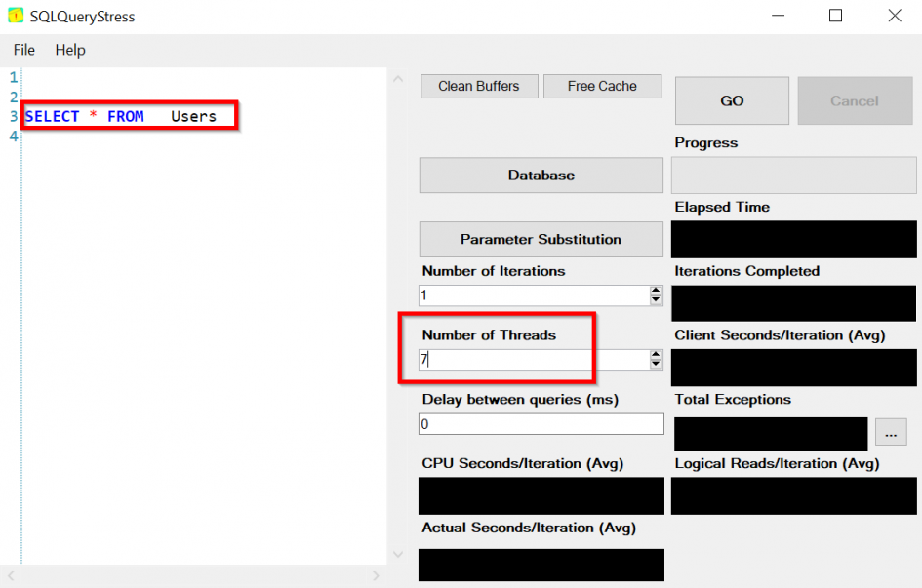922x588 pixels.
Task: Click the SQLQueryStress app icon in title bar
Action: click(16, 17)
